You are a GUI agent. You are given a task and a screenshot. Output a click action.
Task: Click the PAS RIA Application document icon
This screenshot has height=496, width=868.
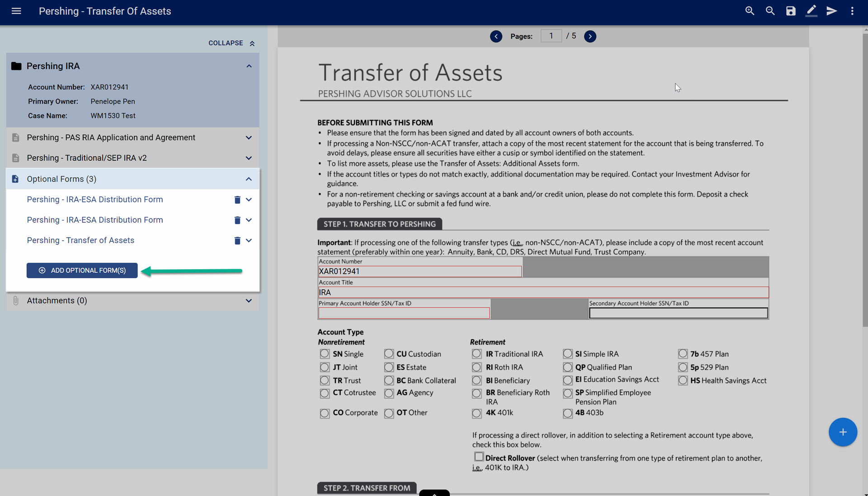pyautogui.click(x=16, y=137)
